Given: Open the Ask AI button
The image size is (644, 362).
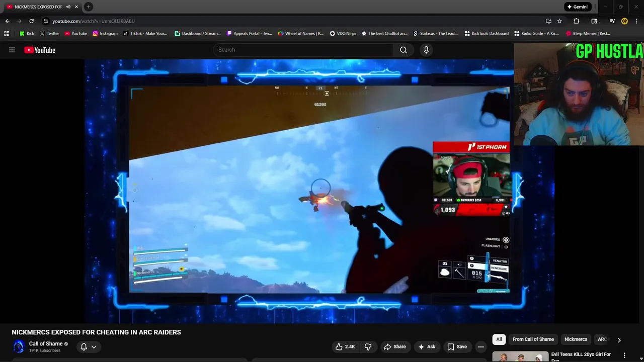Looking at the screenshot, I should (426, 346).
